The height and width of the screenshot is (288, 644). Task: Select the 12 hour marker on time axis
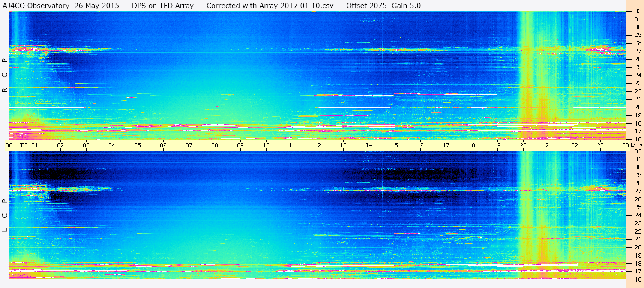coord(318,145)
